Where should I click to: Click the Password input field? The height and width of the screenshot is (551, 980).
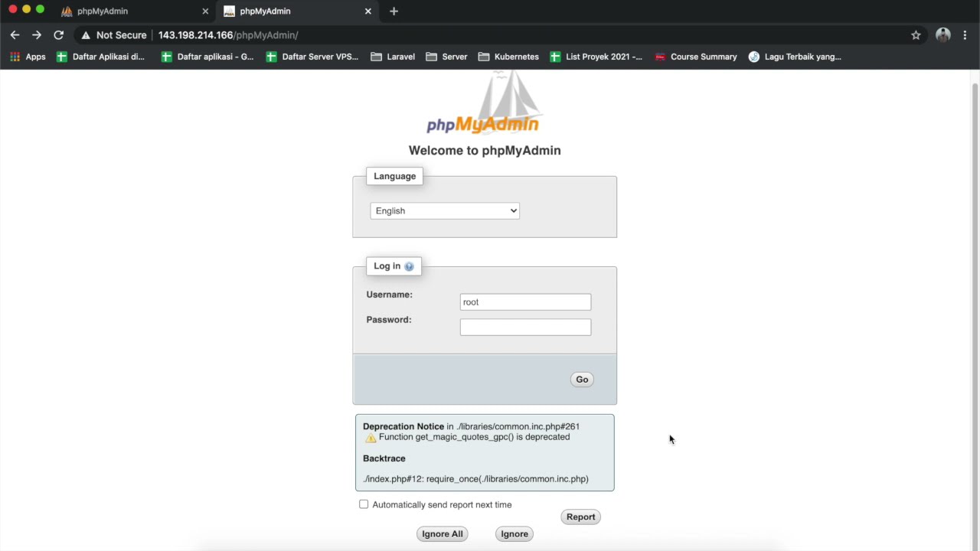[525, 328]
